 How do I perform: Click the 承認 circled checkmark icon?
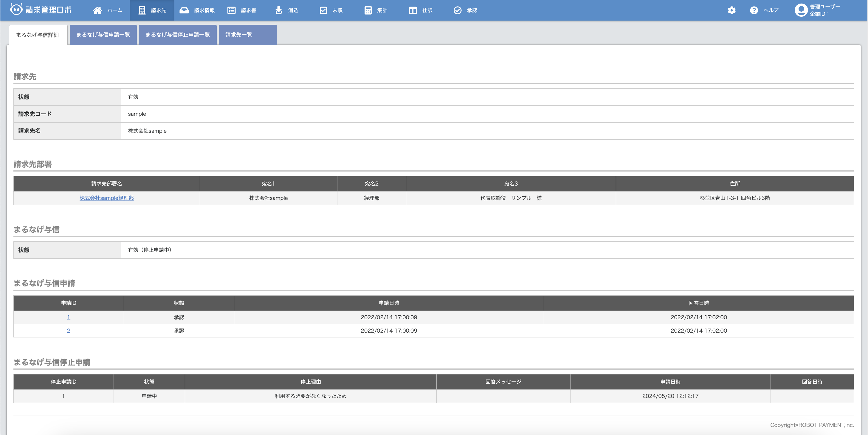click(457, 10)
